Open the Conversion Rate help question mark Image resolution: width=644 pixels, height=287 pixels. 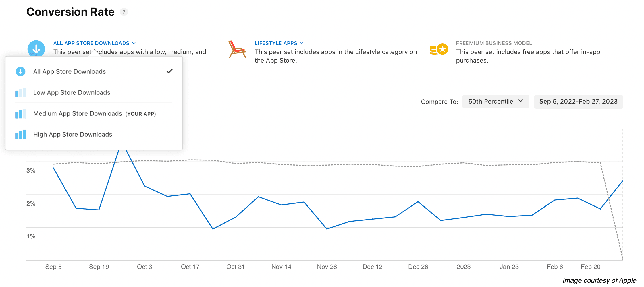(x=124, y=12)
